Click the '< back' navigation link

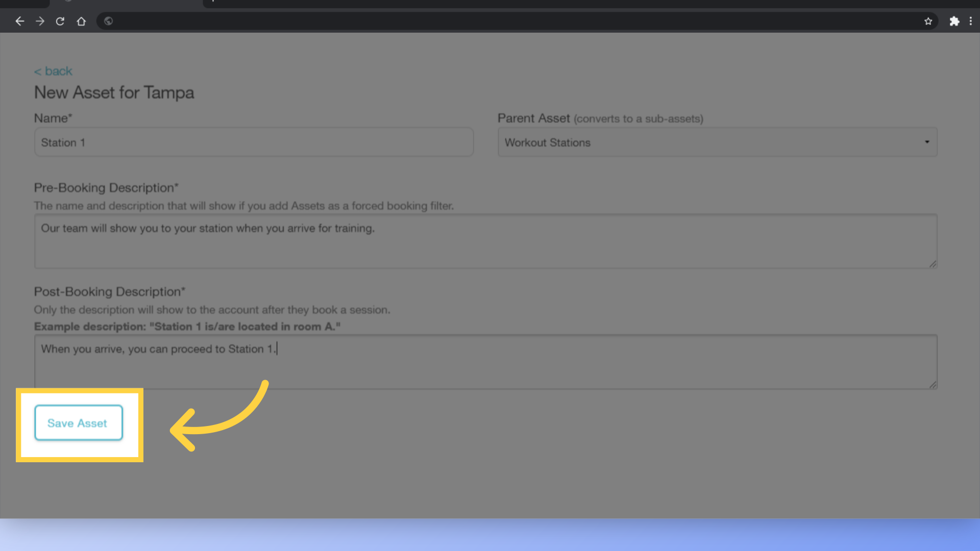tap(52, 70)
